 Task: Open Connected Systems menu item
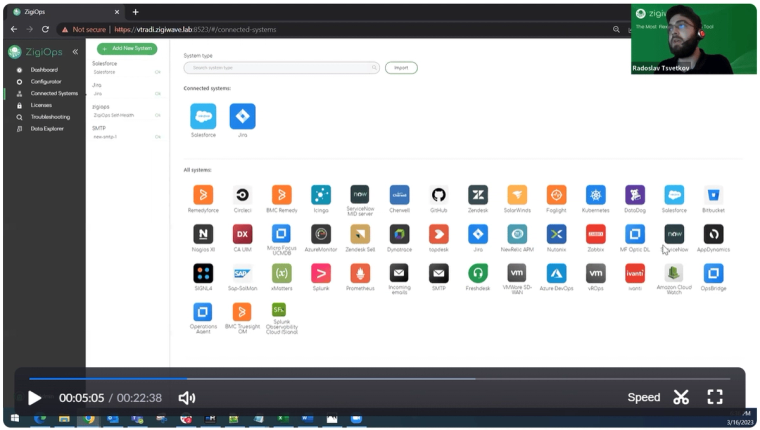click(x=54, y=93)
